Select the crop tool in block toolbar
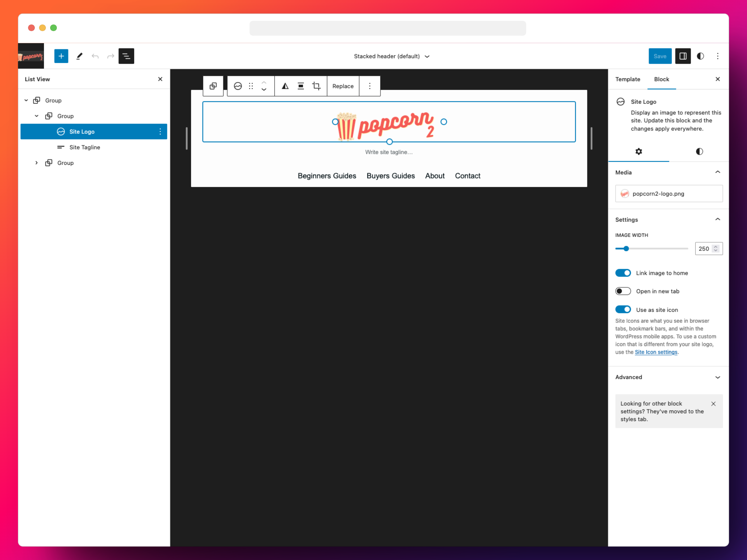Image resolution: width=747 pixels, height=560 pixels. tap(316, 86)
